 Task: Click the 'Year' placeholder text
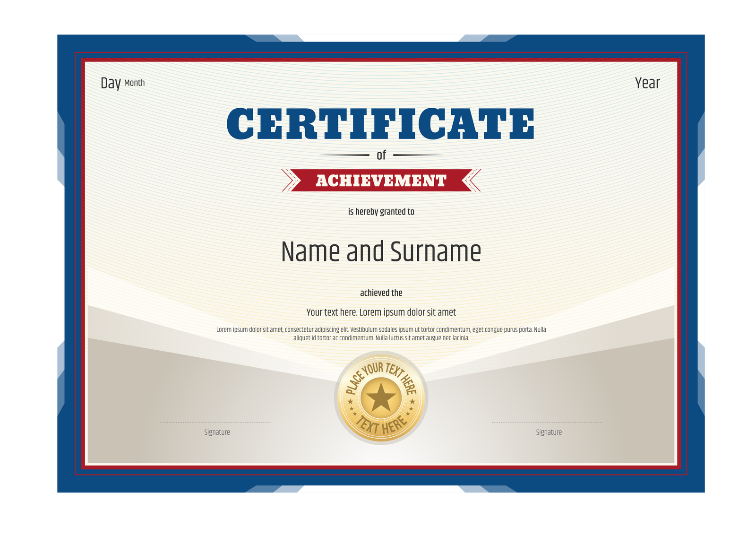[x=647, y=83]
